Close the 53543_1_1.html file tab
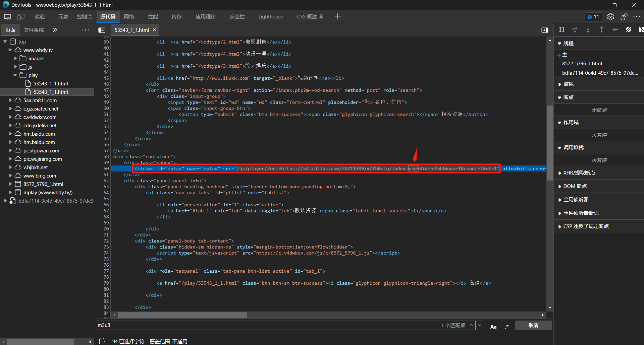The height and width of the screenshot is (345, 644). (155, 30)
